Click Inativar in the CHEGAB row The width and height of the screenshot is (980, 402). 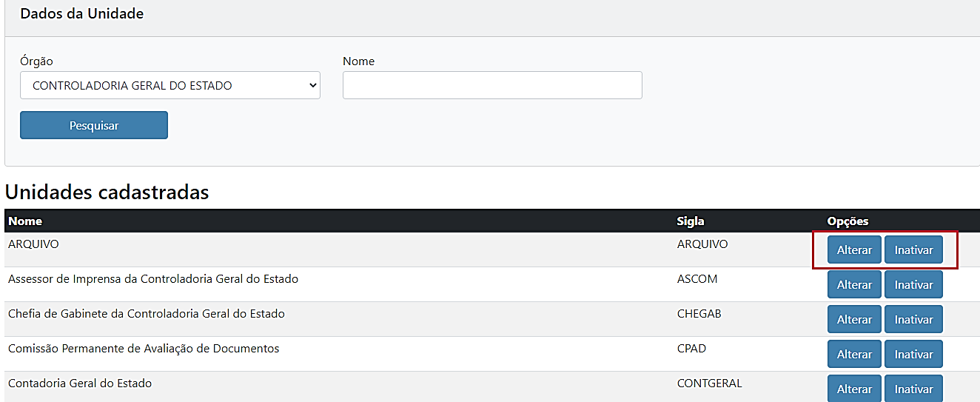point(913,320)
